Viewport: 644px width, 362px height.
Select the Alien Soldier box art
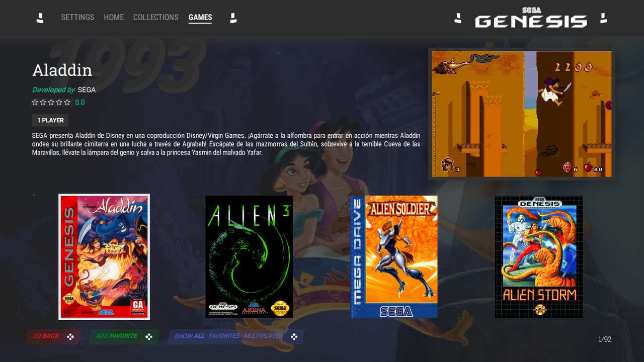(x=394, y=256)
